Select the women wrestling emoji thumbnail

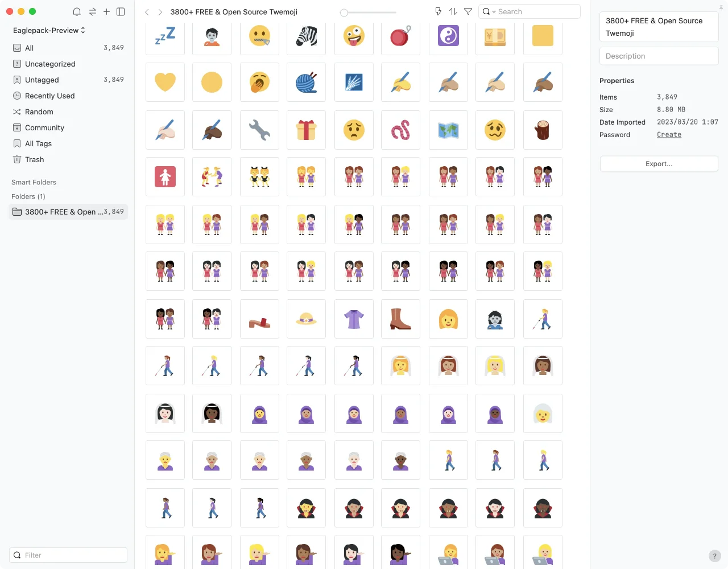click(212, 177)
